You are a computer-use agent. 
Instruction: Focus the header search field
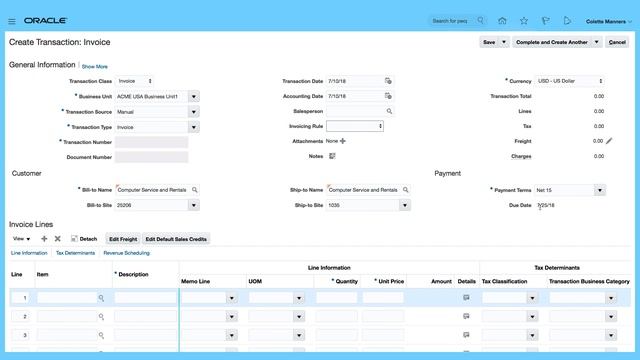[x=452, y=21]
